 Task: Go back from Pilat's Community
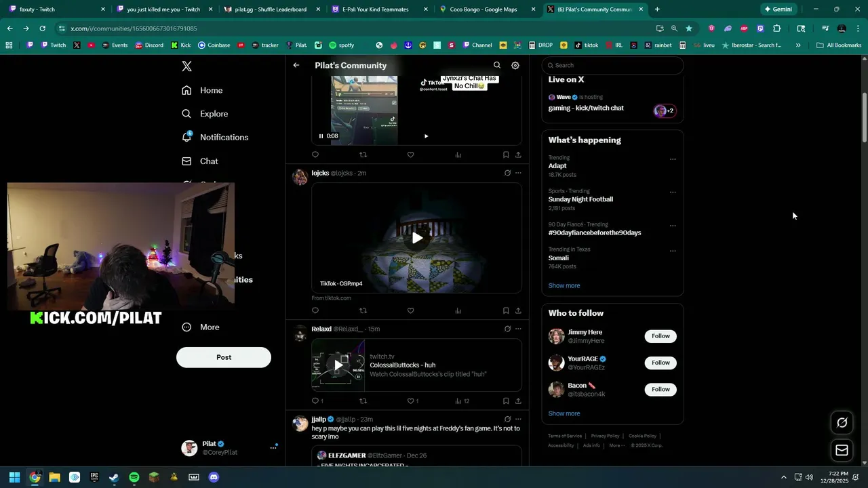[296, 65]
